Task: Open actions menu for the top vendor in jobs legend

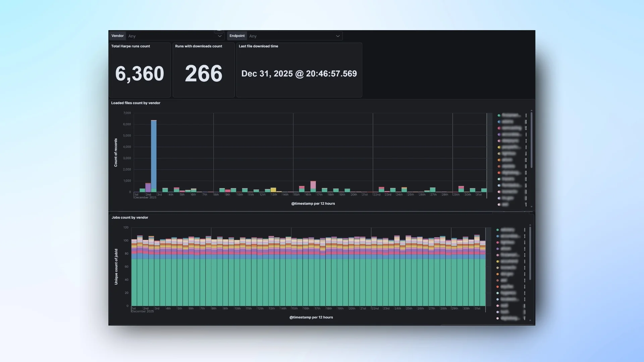Action: pyautogui.click(x=525, y=230)
